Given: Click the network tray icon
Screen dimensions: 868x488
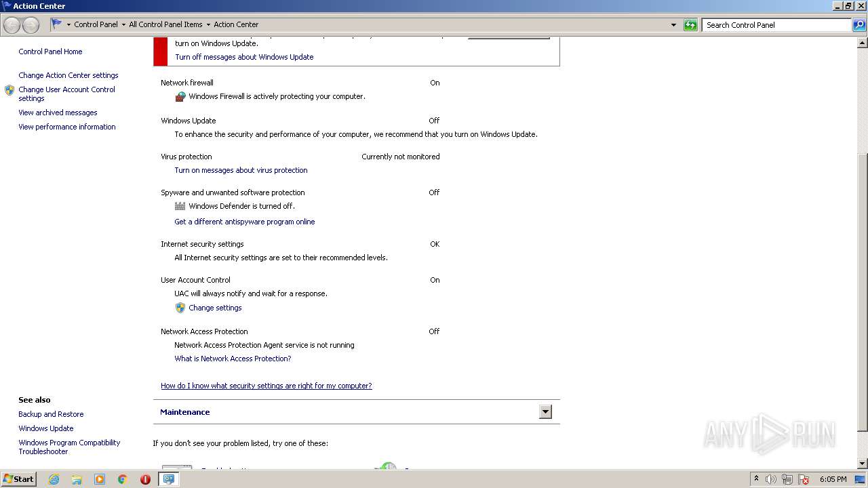Looking at the screenshot, I should pyautogui.click(x=787, y=479).
